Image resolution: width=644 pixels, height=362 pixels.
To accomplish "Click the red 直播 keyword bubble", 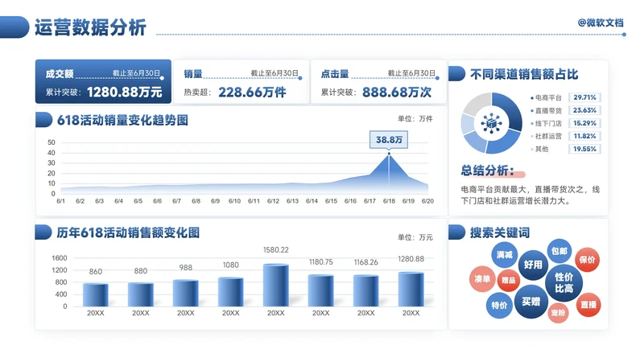I will point(588,305).
